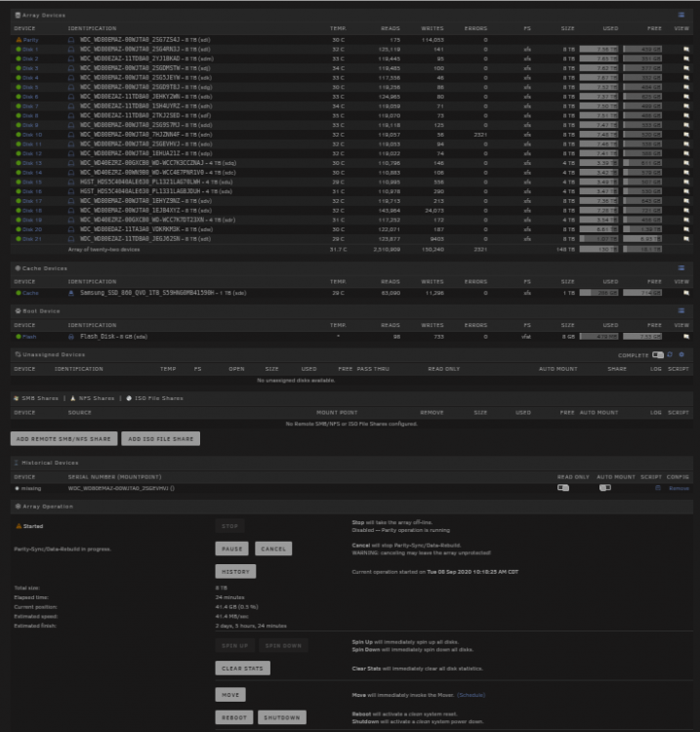Image resolution: width=700 pixels, height=732 pixels.
Task: Browse Disk 10 using its view icon
Action: click(x=686, y=135)
